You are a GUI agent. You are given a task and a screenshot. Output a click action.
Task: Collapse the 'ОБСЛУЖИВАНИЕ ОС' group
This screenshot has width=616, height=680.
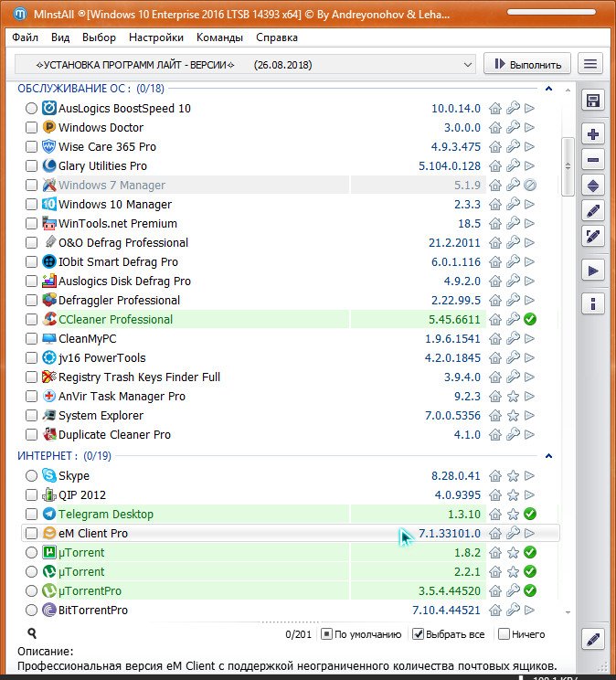[548, 89]
